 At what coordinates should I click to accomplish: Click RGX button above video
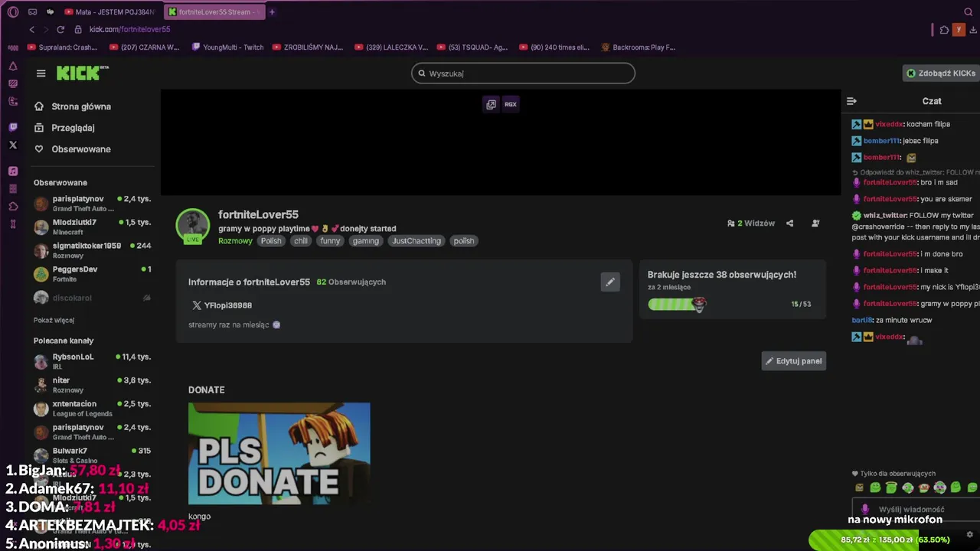(511, 104)
